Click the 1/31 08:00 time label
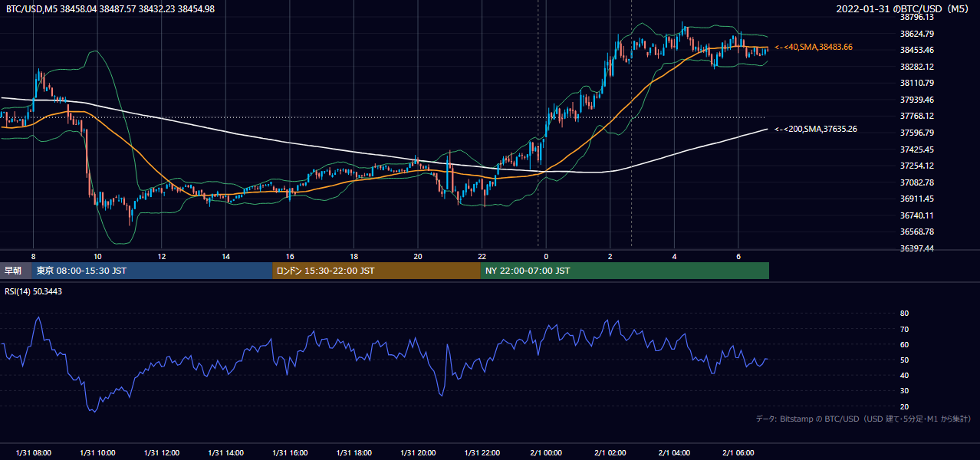The image size is (980, 460). (x=34, y=453)
